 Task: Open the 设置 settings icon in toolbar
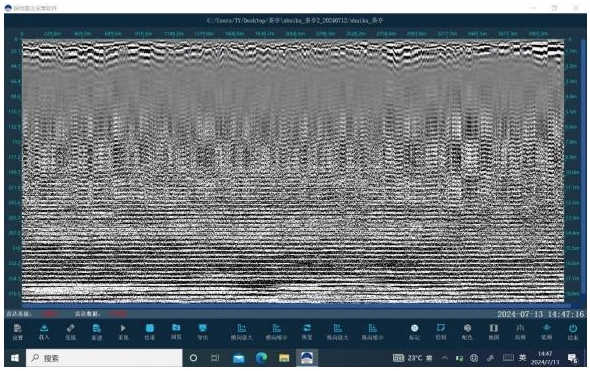(18, 332)
